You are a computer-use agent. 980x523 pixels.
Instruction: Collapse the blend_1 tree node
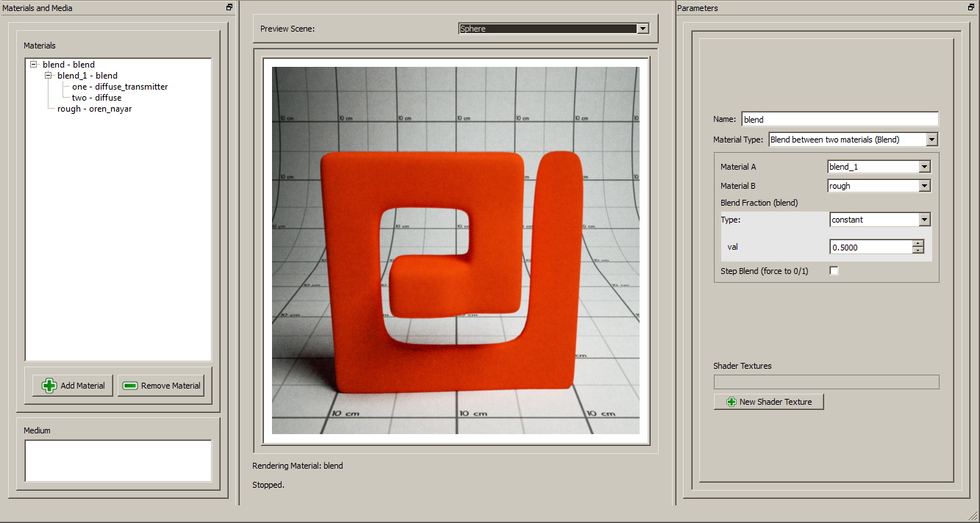(x=49, y=76)
